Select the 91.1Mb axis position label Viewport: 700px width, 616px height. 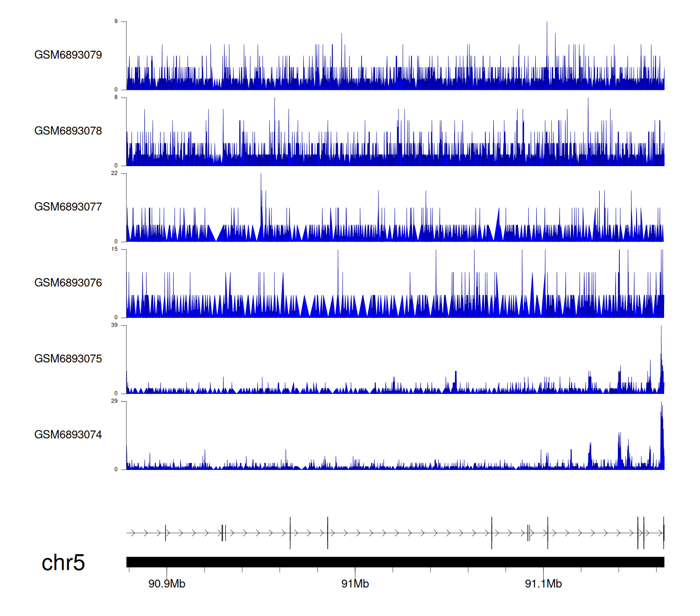pyautogui.click(x=543, y=584)
